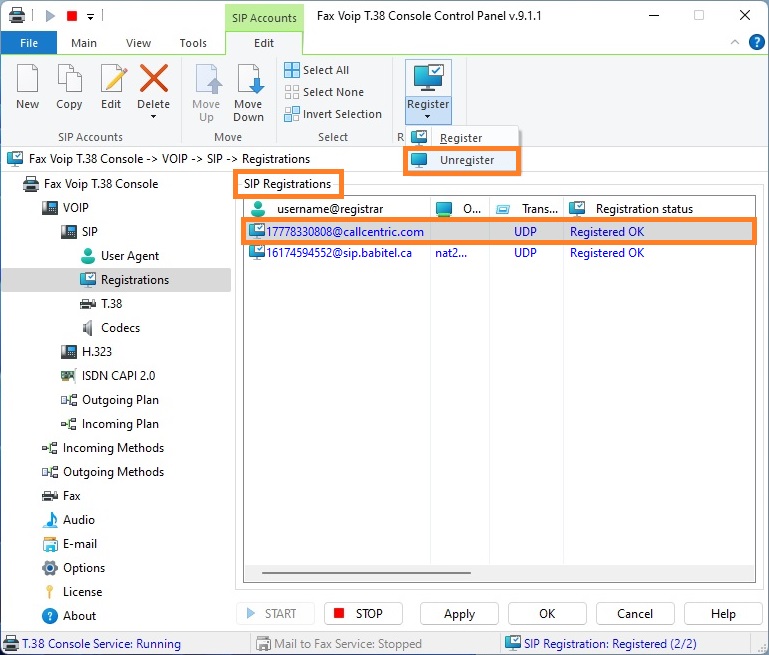Click the horizontal scrollbar in registrations list

[x=366, y=573]
